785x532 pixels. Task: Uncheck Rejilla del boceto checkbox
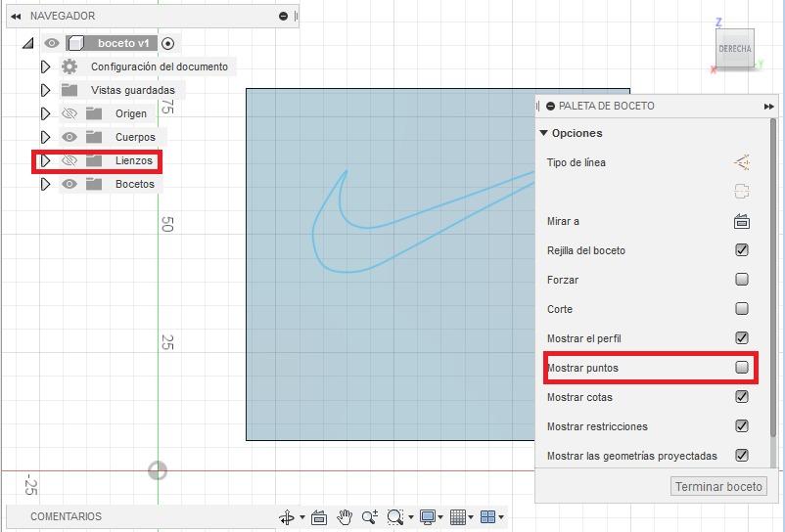[742, 250]
